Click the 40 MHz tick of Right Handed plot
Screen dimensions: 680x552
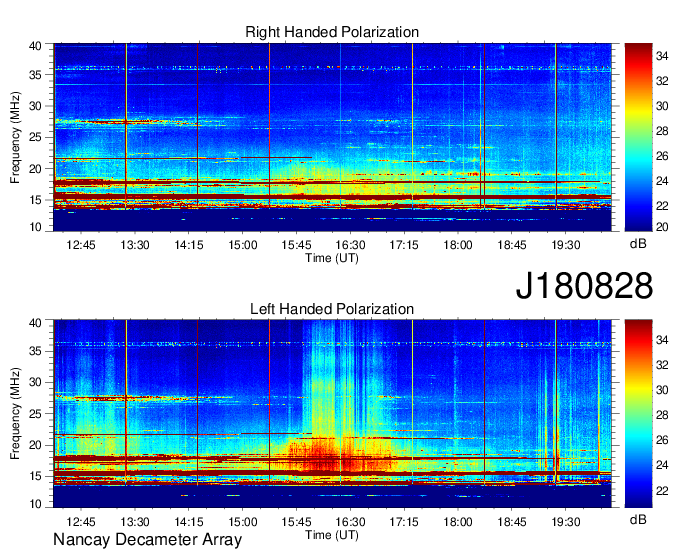(35, 46)
